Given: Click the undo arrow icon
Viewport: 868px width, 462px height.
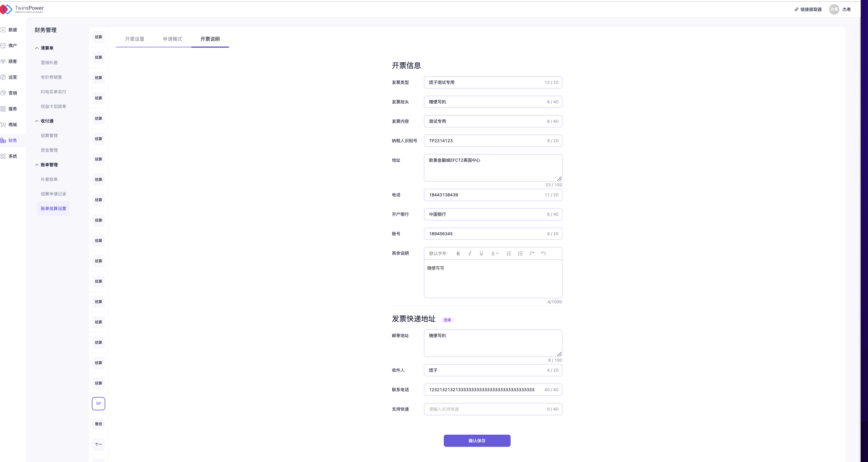Looking at the screenshot, I should (543, 253).
